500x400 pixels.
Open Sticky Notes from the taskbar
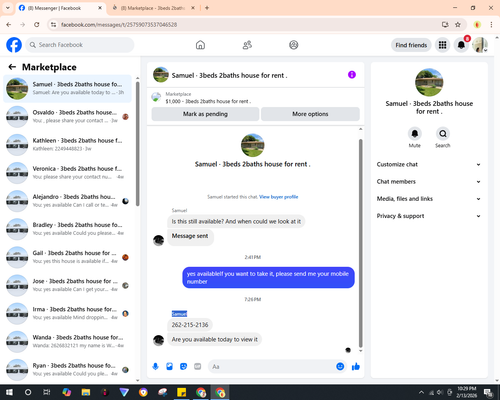[x=182, y=392]
